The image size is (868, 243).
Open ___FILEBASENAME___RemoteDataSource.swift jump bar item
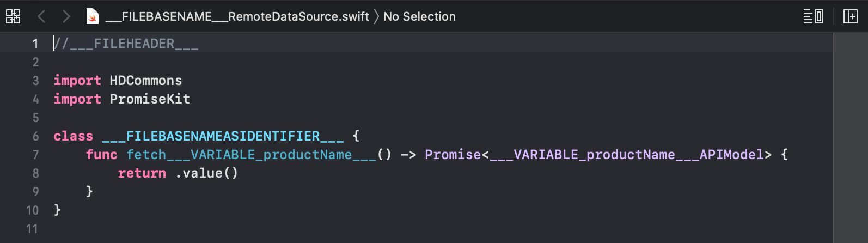pos(237,16)
